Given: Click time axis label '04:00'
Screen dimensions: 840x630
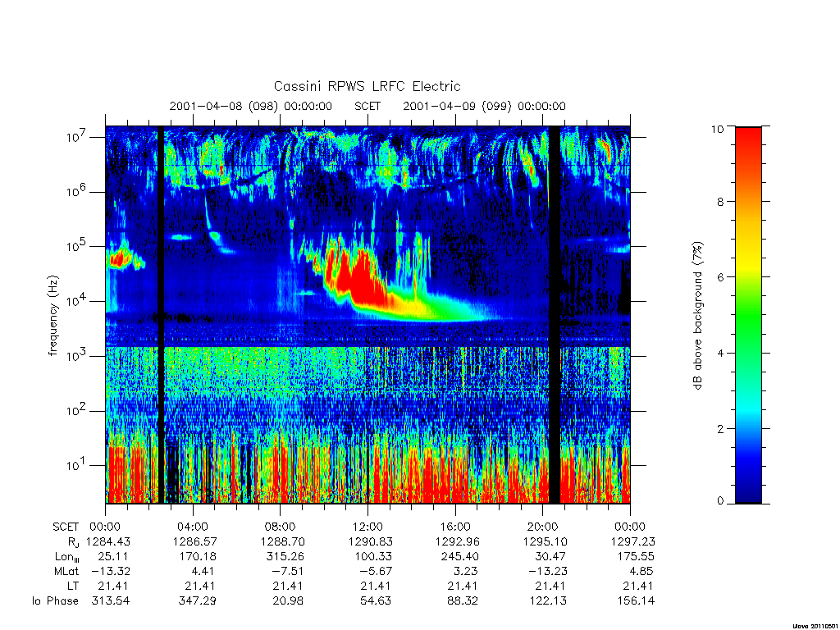Looking at the screenshot, I should [193, 527].
